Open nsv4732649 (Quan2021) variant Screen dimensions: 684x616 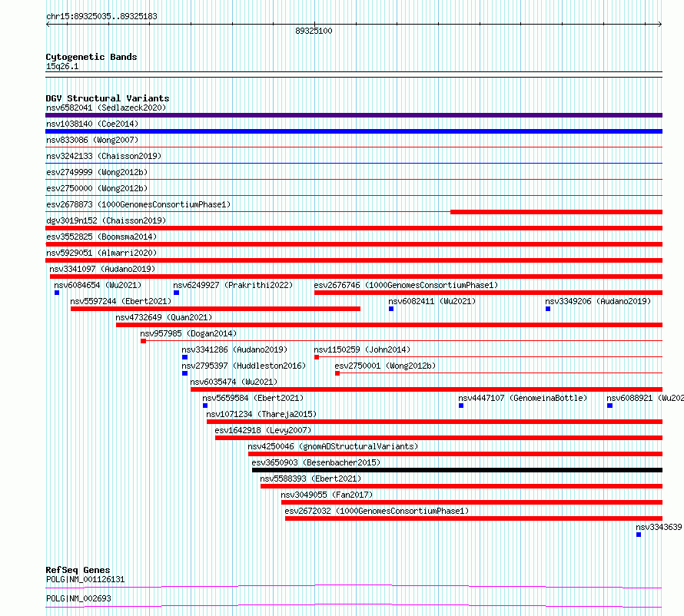(x=164, y=317)
